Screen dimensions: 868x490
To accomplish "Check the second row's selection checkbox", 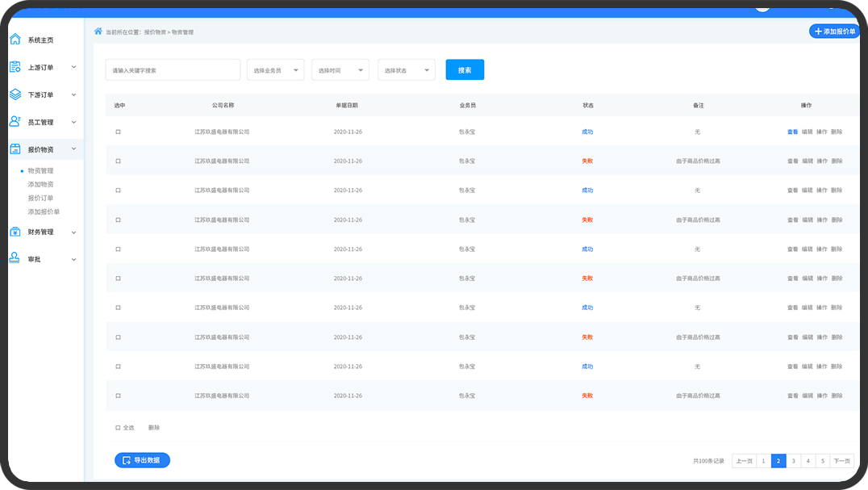I will point(118,161).
